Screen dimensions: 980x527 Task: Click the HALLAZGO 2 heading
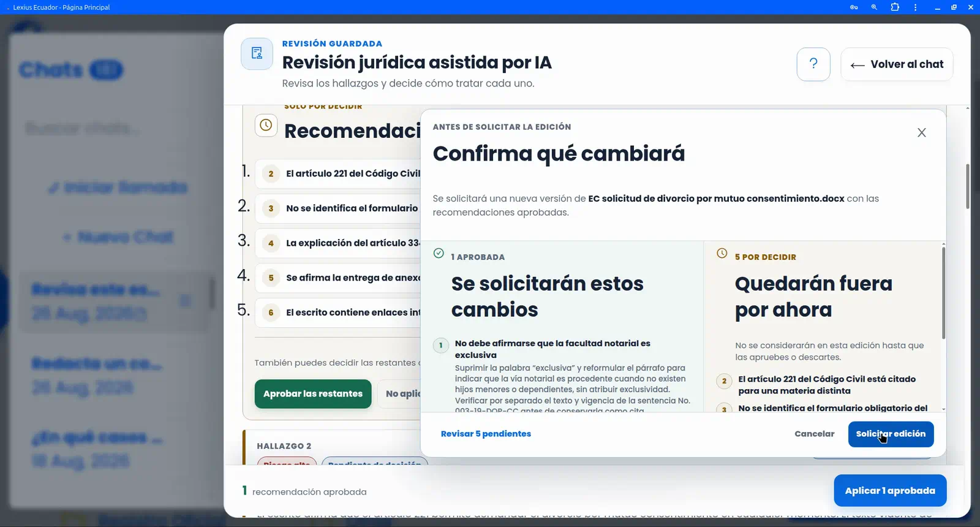(x=284, y=446)
